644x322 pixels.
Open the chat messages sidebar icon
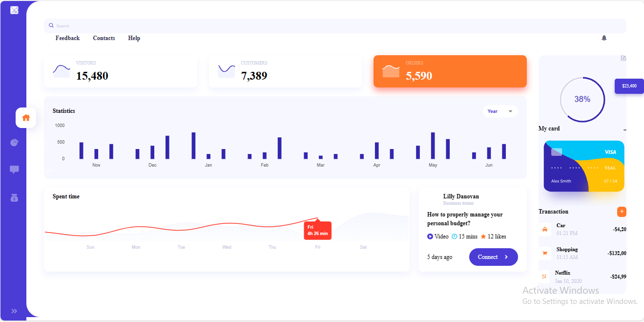pos(14,170)
